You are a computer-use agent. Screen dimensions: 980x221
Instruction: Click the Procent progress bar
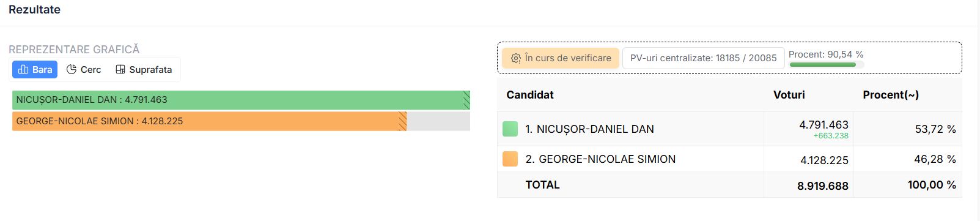tap(827, 64)
